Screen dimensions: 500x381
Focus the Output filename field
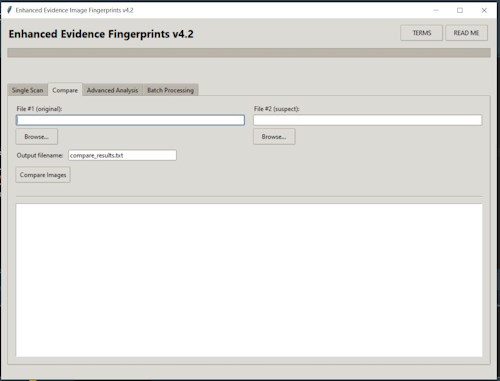[122, 155]
